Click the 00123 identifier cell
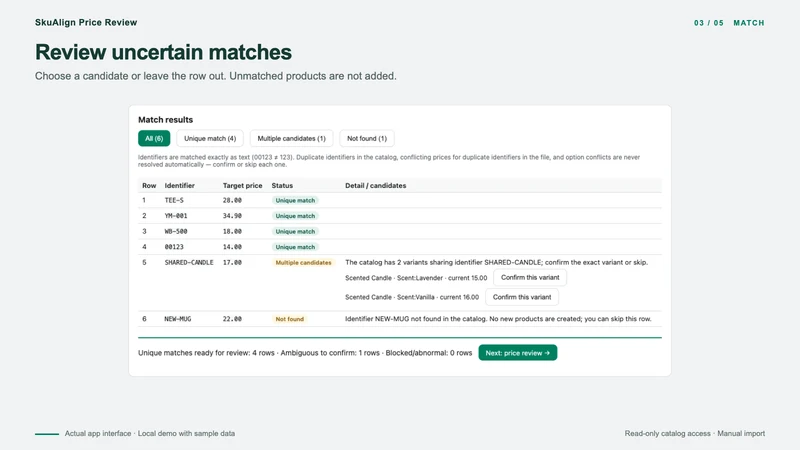 point(174,247)
